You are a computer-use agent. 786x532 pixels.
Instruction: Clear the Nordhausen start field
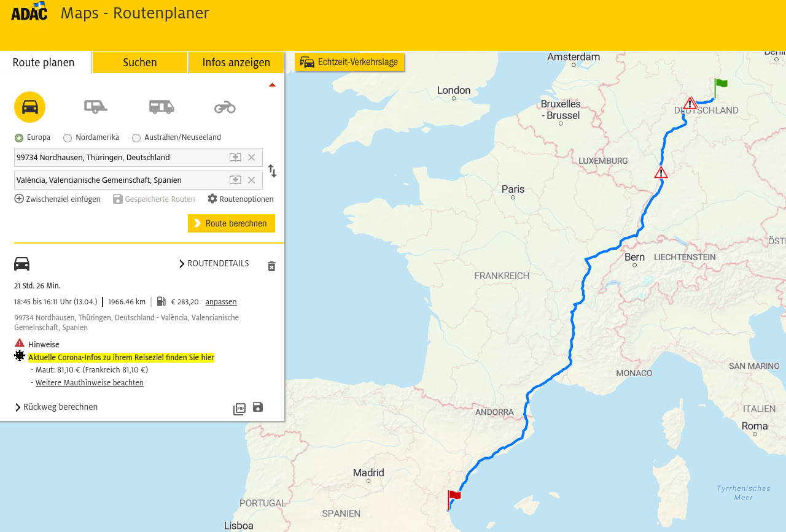[x=251, y=157]
